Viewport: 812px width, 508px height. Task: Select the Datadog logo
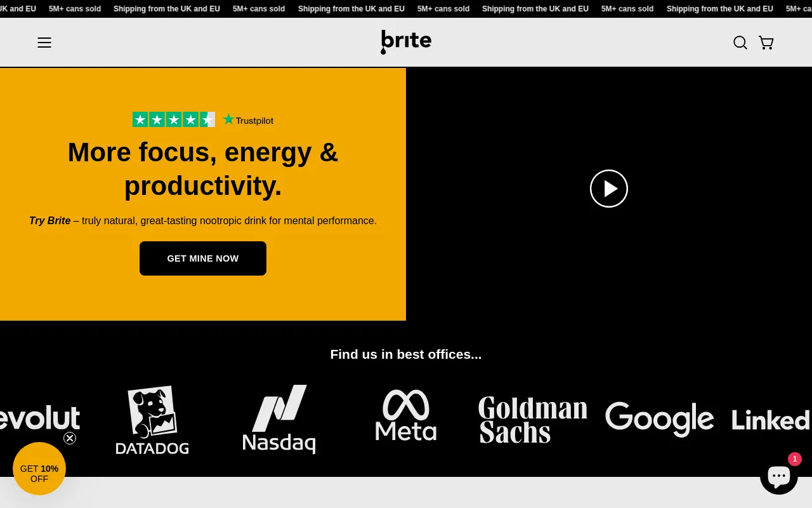click(152, 420)
